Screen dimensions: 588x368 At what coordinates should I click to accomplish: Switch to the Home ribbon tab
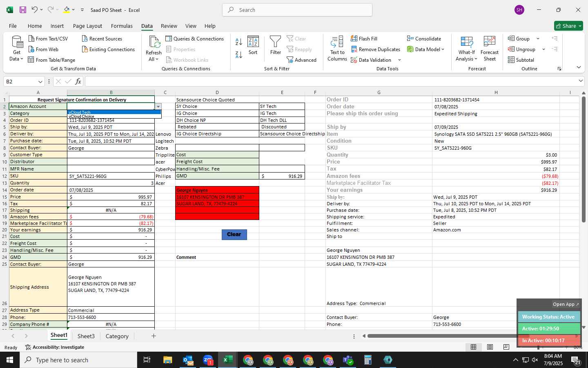[x=35, y=26]
